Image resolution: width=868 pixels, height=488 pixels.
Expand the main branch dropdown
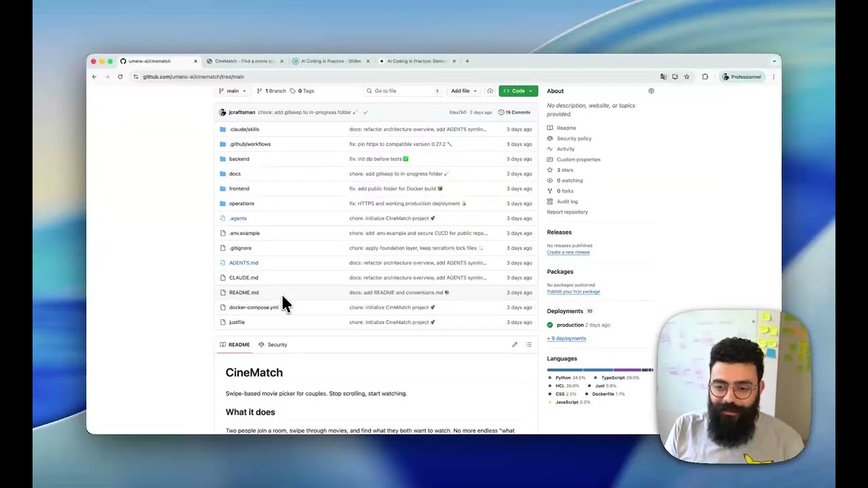pos(233,91)
